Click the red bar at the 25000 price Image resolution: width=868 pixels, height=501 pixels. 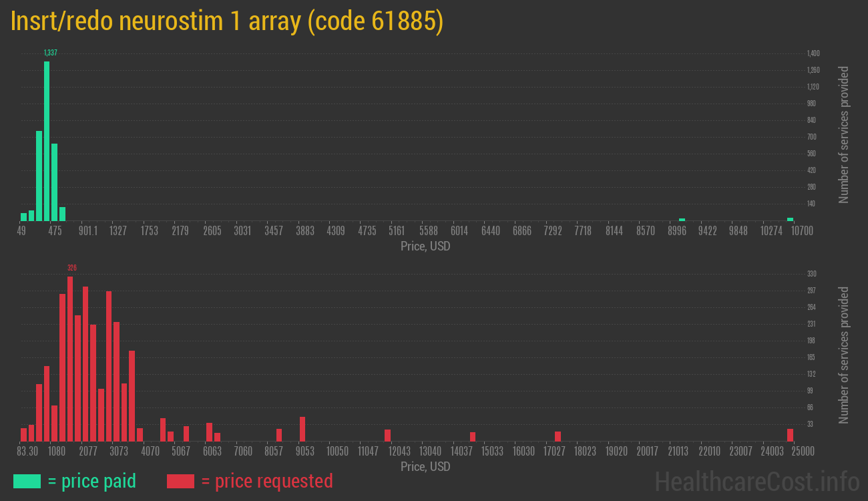[x=790, y=435]
